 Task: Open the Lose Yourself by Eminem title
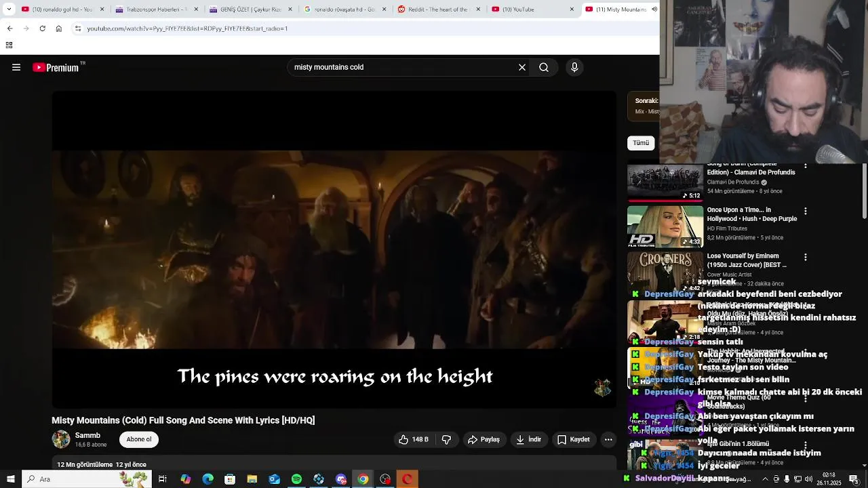(747, 260)
